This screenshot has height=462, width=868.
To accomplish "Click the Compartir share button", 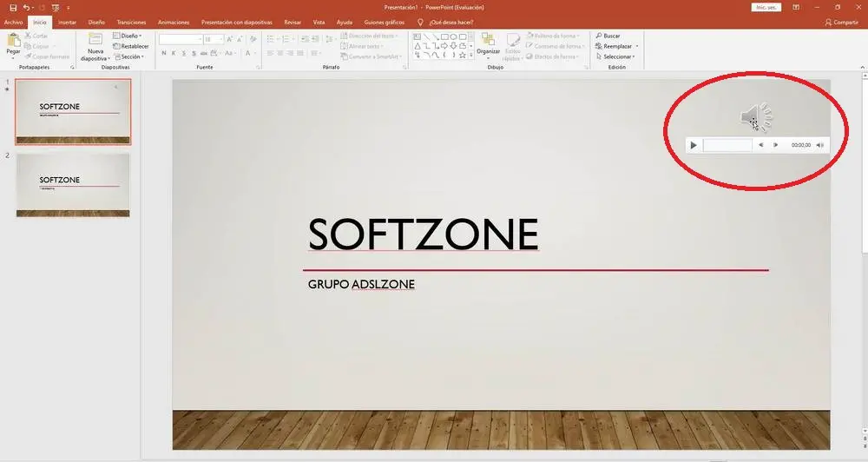I will [841, 23].
